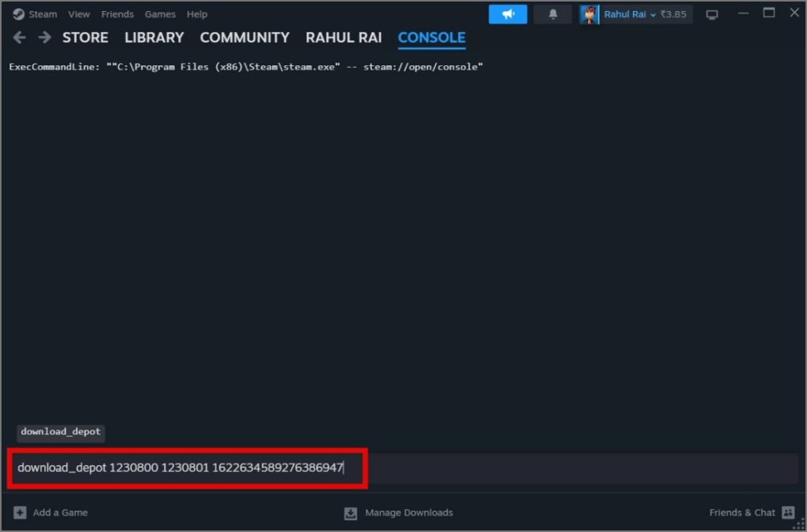Image resolution: width=807 pixels, height=532 pixels.
Task: Open the announcements megaphone icon
Action: [x=508, y=13]
